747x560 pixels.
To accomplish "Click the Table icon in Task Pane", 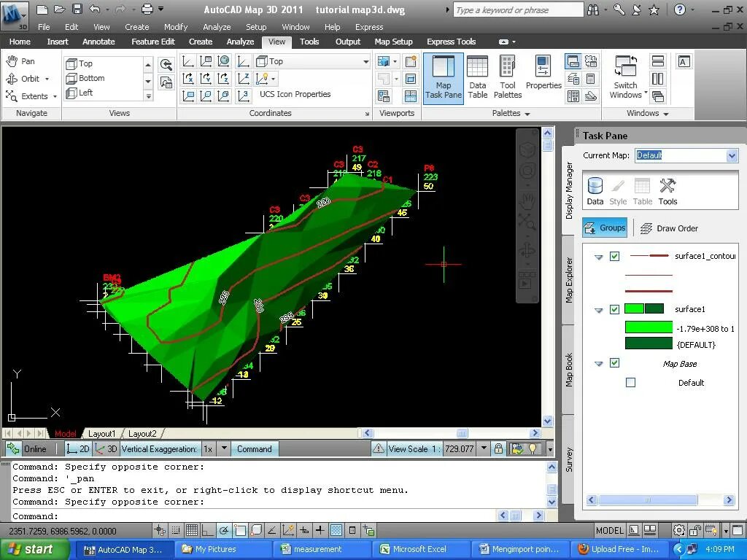I will click(x=642, y=191).
